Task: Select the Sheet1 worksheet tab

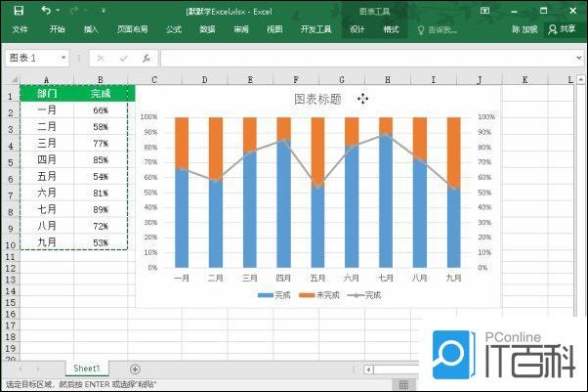Action: [86, 369]
